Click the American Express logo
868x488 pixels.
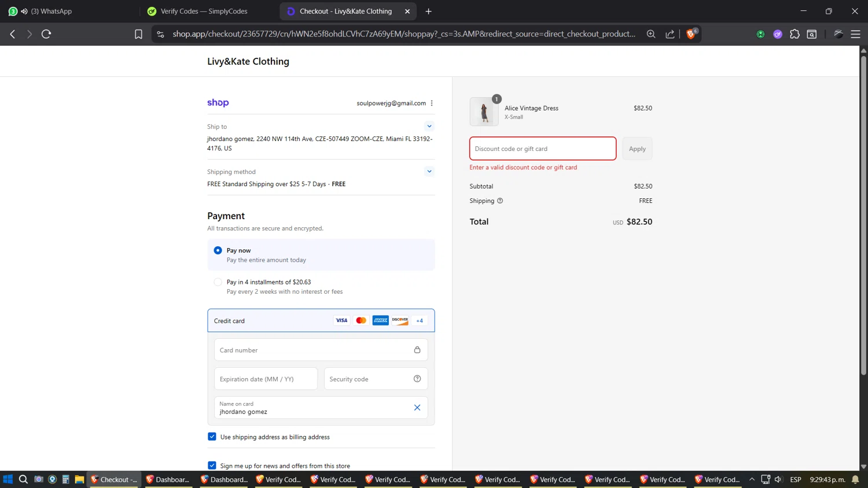[381, 320]
